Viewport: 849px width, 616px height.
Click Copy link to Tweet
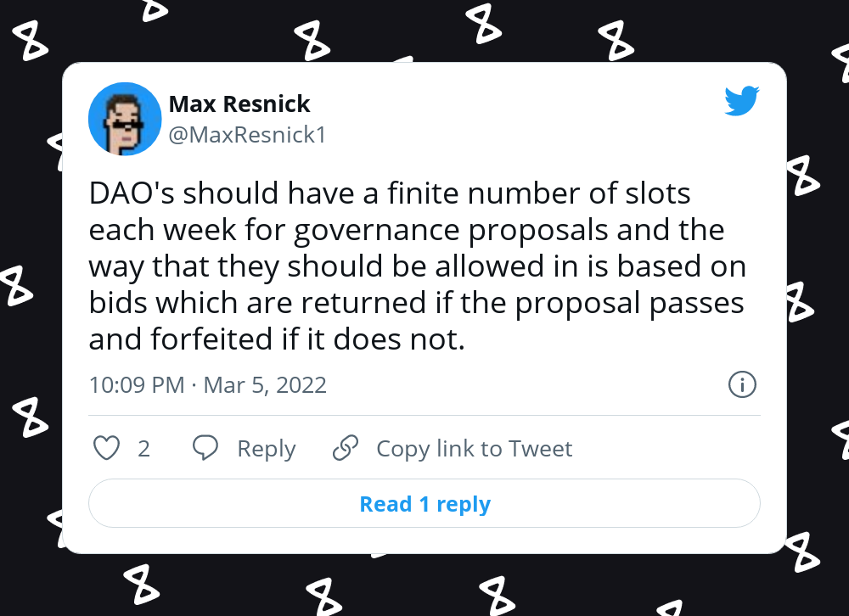(x=474, y=448)
